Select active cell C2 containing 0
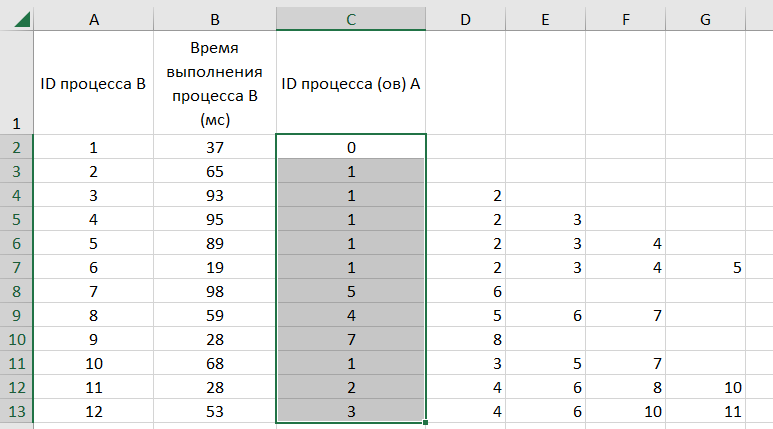The image size is (773, 429). coord(351,148)
